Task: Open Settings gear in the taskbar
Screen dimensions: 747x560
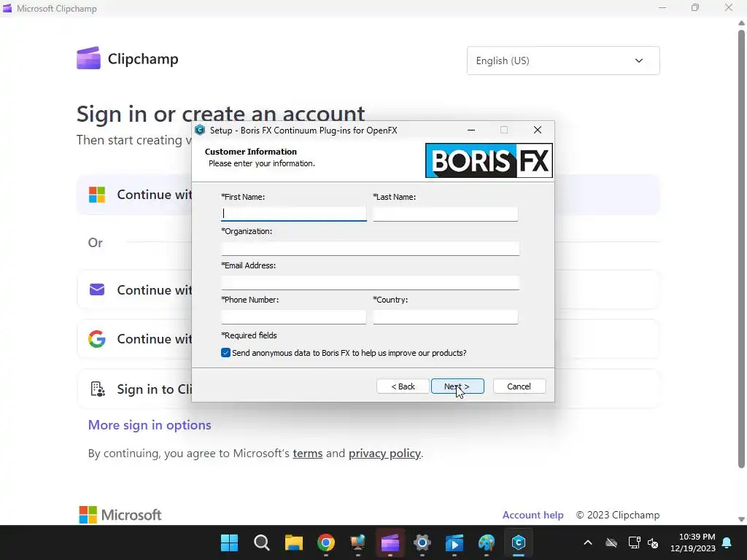Action: [x=422, y=542]
